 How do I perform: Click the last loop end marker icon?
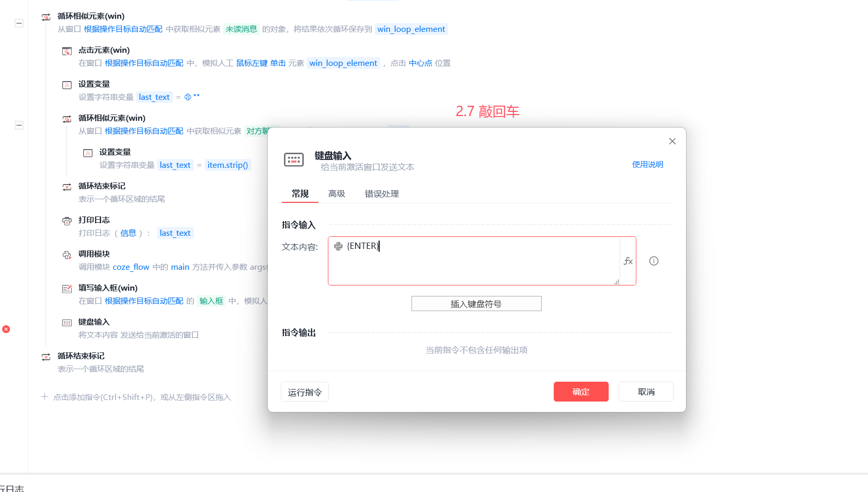(46, 357)
